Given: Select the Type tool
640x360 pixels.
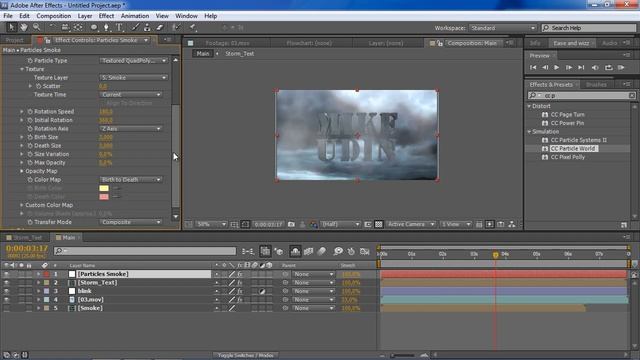Looking at the screenshot, I should point(119,27).
